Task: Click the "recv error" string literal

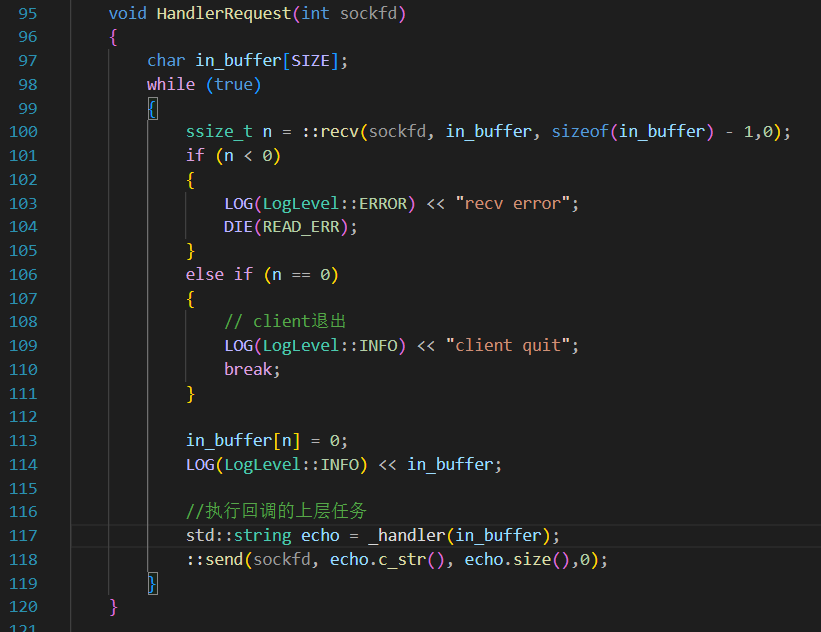Action: [513, 203]
